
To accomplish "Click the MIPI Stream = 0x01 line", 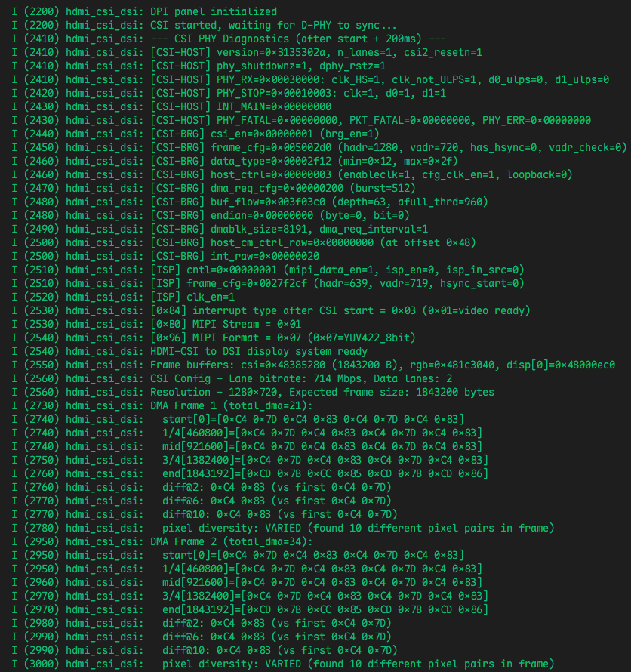I will point(156,325).
